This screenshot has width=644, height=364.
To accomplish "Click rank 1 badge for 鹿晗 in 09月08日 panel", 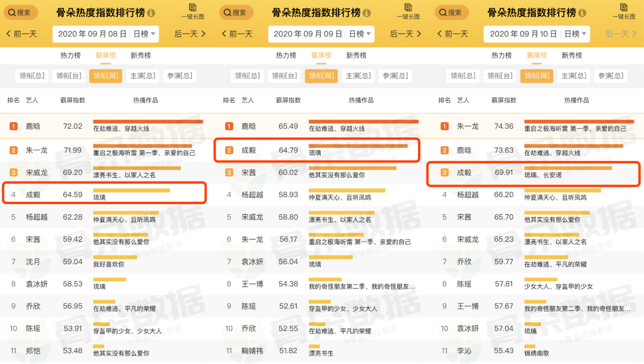I will point(14,126).
